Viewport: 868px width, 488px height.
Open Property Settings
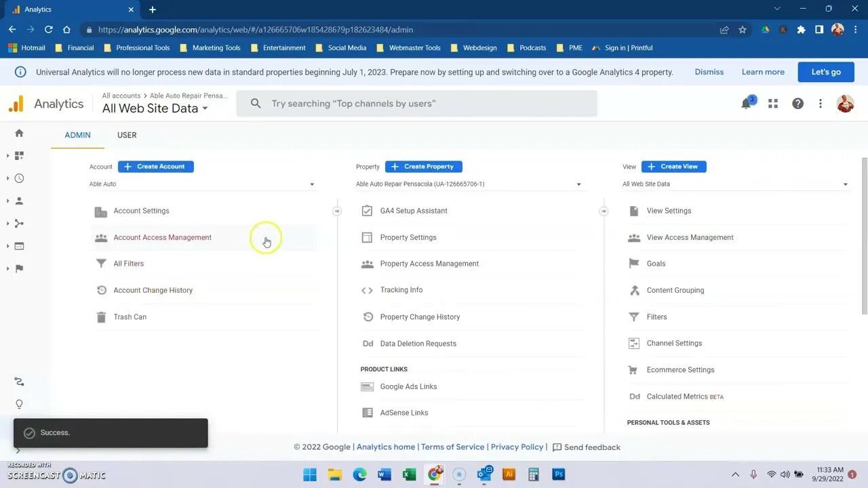(x=408, y=238)
